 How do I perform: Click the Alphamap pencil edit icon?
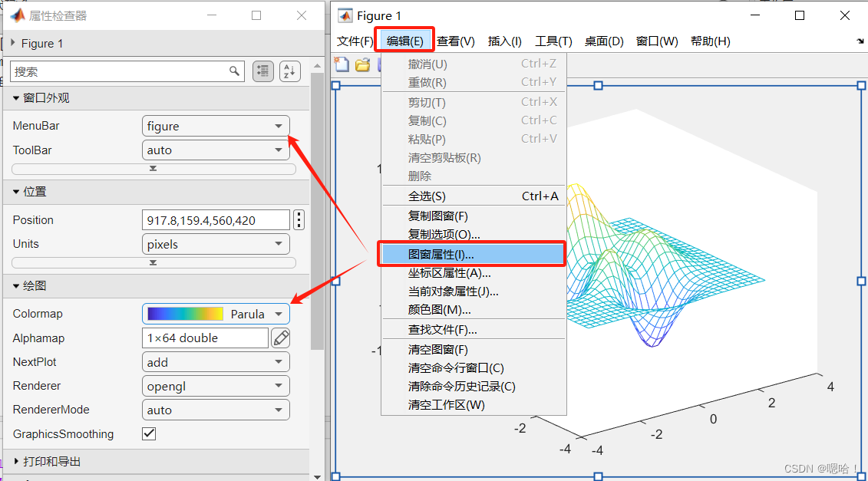pos(281,338)
